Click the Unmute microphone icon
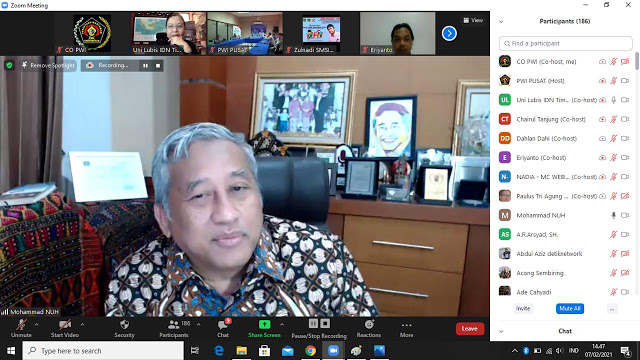This screenshot has width=640, height=360. coord(21,324)
